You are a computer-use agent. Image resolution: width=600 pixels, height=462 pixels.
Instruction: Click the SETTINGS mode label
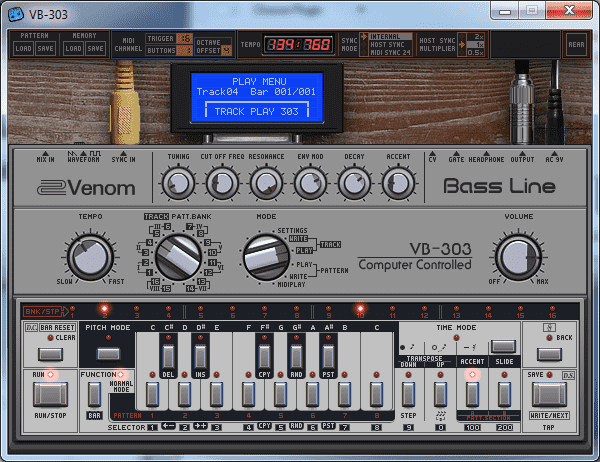pyautogui.click(x=292, y=230)
